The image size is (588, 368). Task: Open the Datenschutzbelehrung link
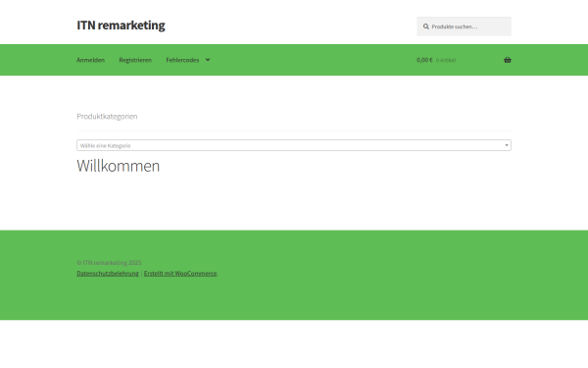tap(108, 274)
